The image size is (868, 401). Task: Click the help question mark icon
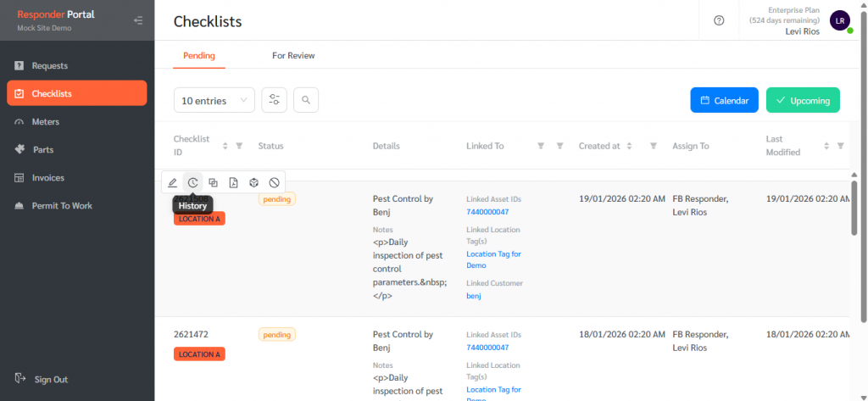(x=720, y=21)
